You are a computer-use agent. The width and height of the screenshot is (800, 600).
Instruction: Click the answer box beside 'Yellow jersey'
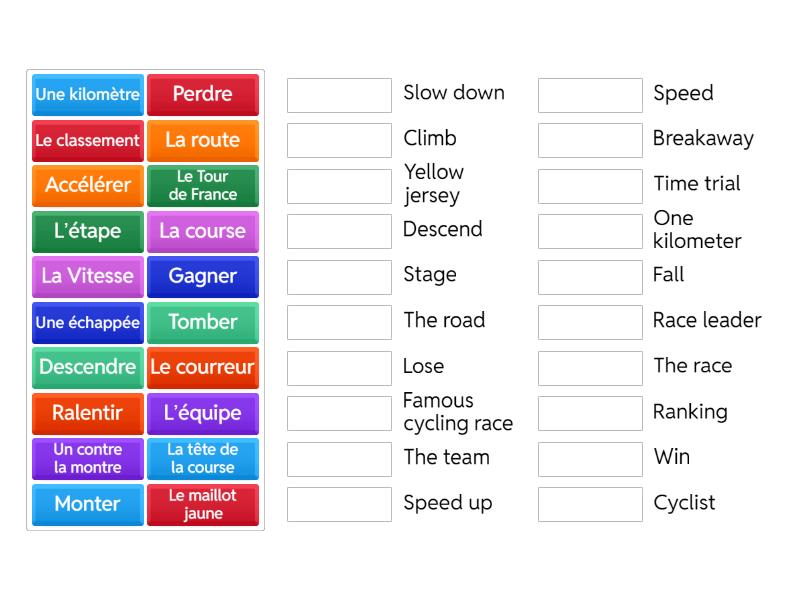click(339, 184)
